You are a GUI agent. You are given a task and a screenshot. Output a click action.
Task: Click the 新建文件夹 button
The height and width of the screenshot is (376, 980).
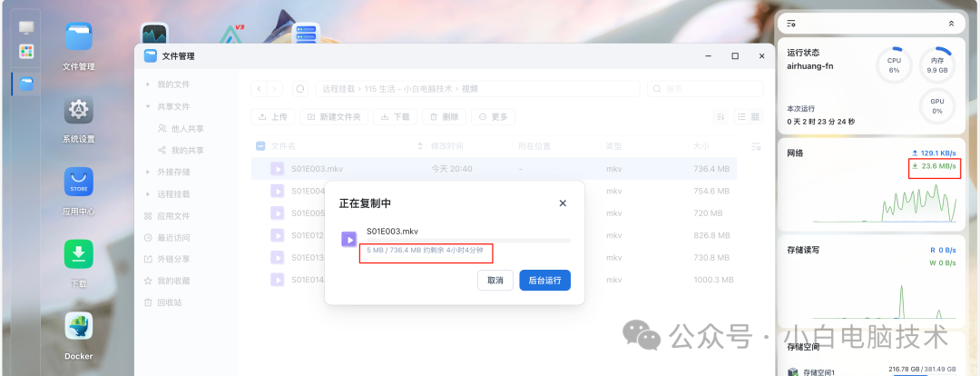pos(334,116)
